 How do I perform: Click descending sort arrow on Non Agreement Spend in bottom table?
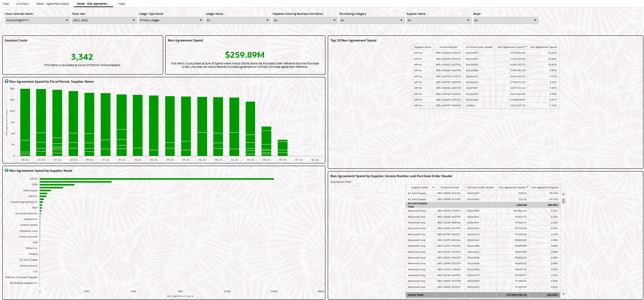(527, 187)
